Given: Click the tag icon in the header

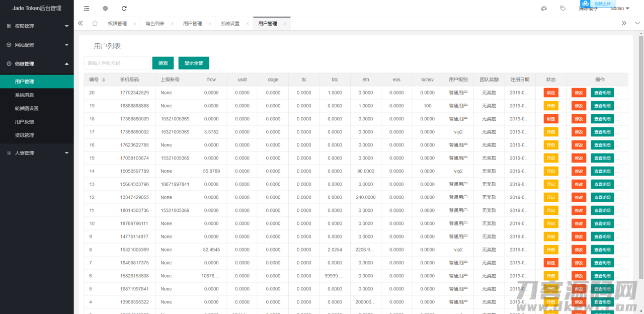Looking at the screenshot, I should [562, 8].
